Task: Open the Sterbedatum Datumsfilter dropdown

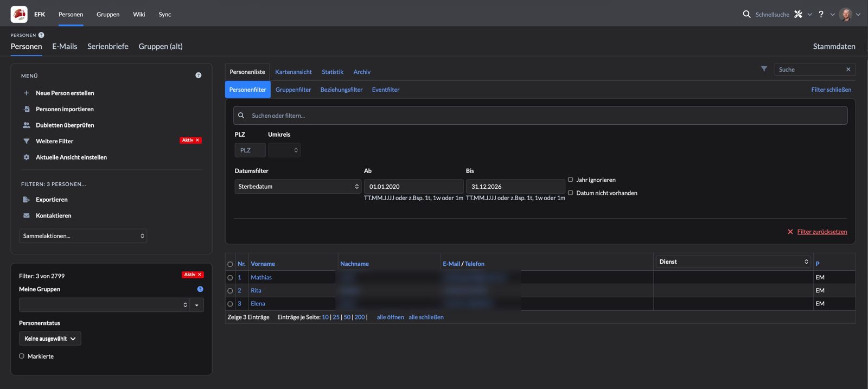Action: 297,187
